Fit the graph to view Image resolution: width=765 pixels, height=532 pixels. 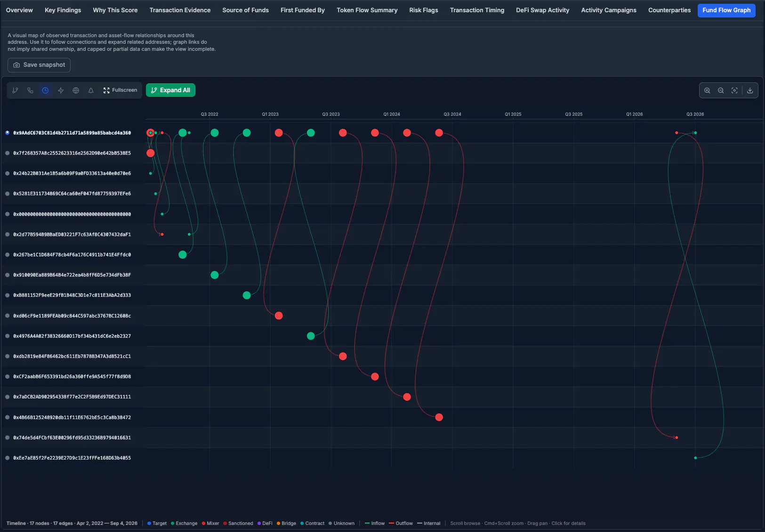734,90
